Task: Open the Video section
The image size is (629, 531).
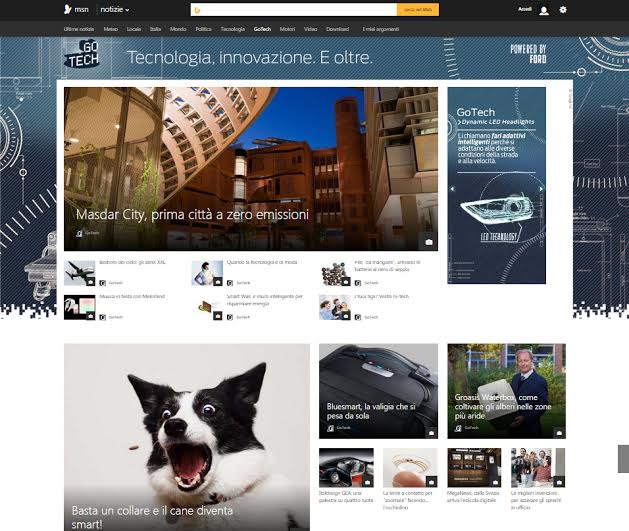Action: coord(310,29)
